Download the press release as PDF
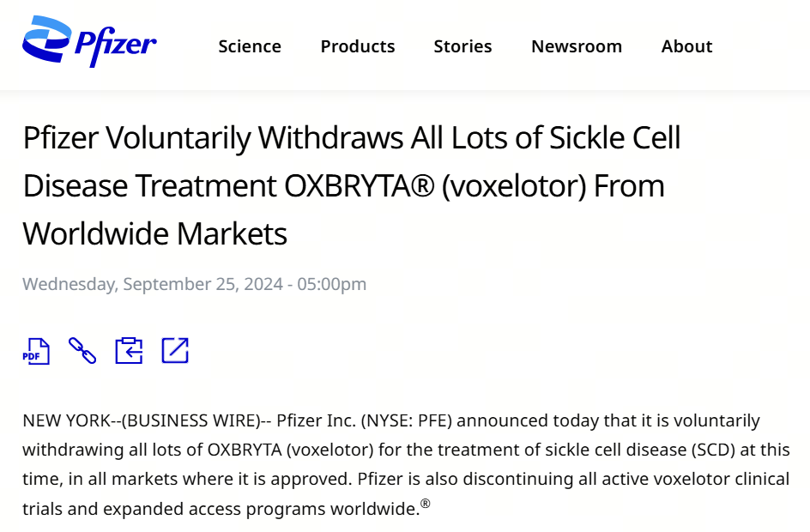 coord(36,350)
